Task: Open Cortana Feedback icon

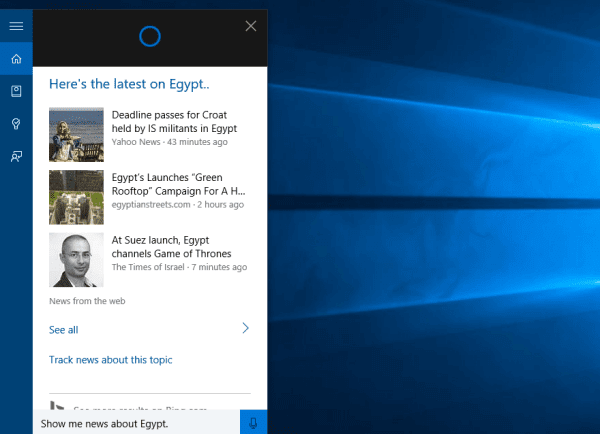Action: 16,156
